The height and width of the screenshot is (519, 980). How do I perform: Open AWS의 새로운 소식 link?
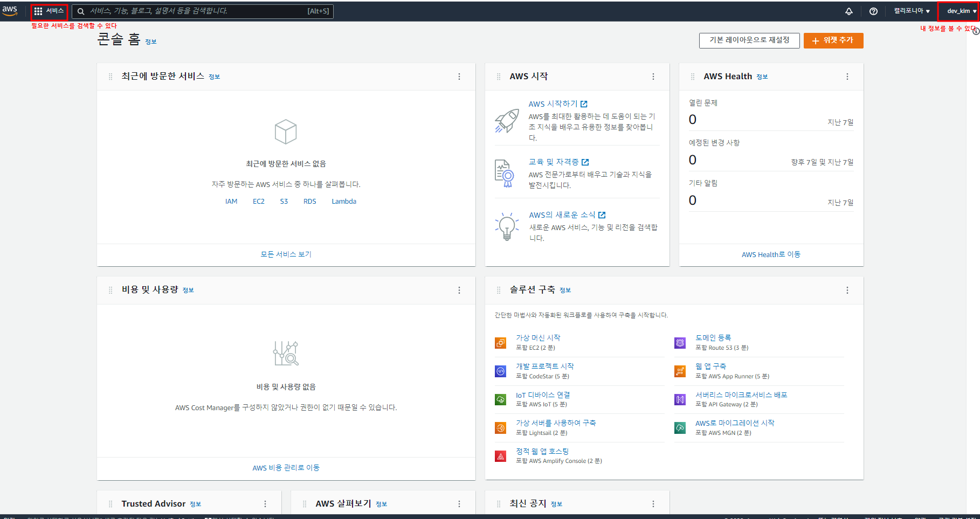pyautogui.click(x=567, y=215)
